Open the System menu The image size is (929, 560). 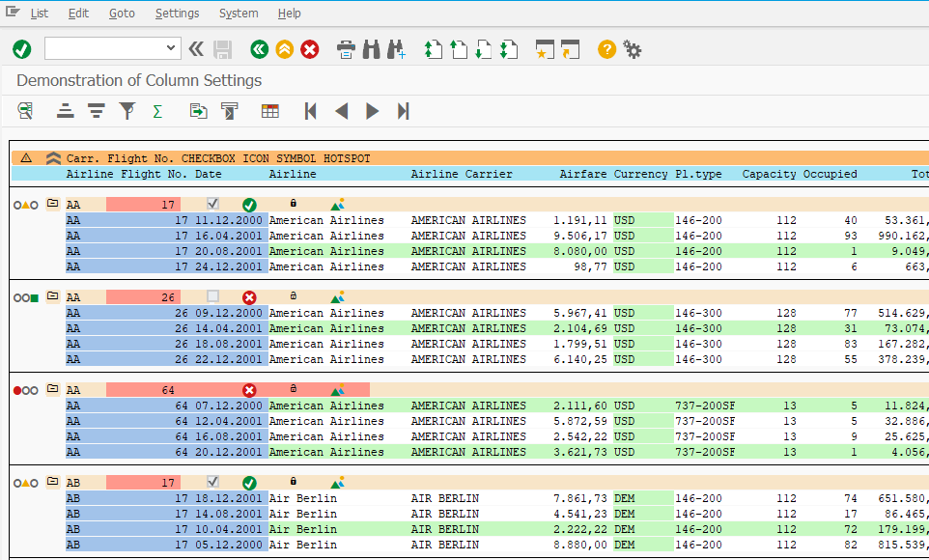pyautogui.click(x=239, y=14)
